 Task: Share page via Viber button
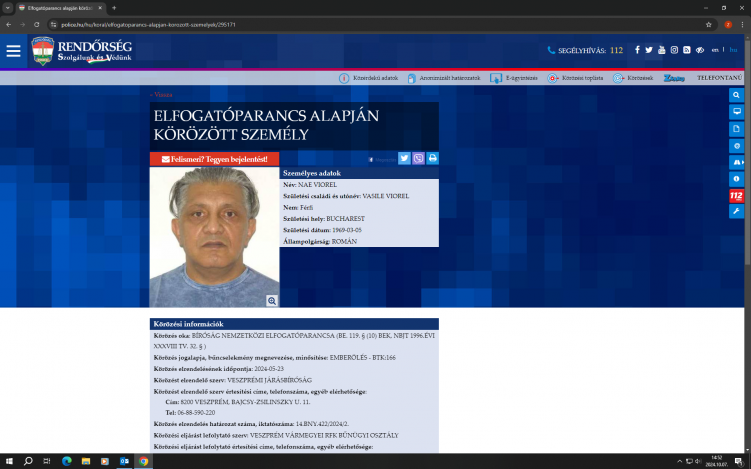(418, 158)
